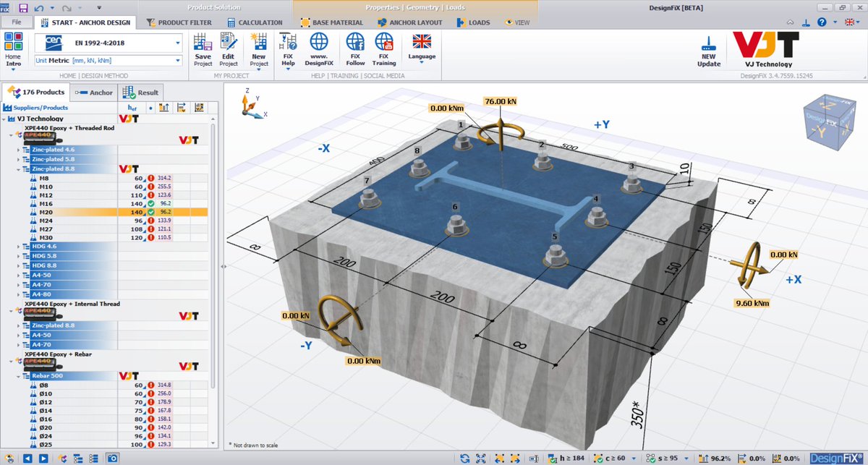This screenshot has width=868, height=465.
Task: Open the Anchor panel tab
Action: [x=95, y=93]
